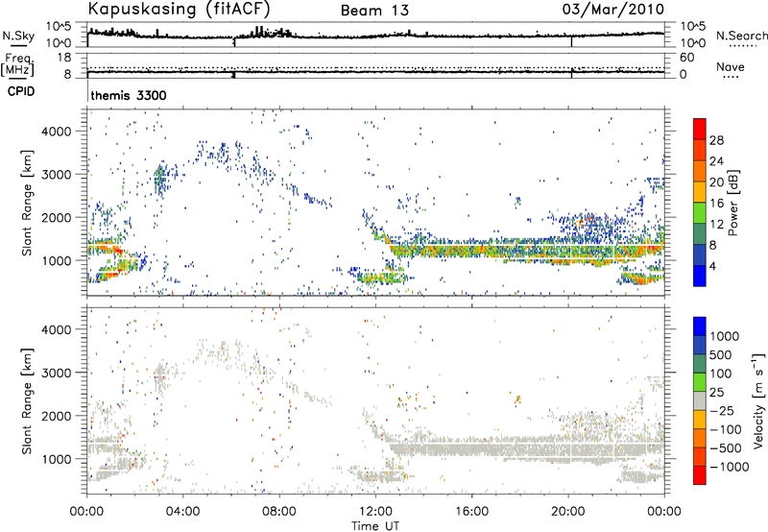Click the 16:00 time axis tick
This screenshot has height=532, width=768.
point(471,512)
